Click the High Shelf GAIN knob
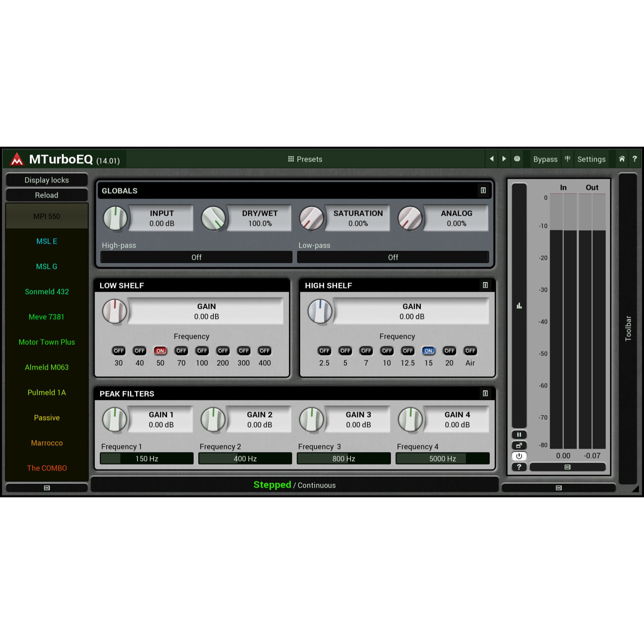 tap(320, 311)
